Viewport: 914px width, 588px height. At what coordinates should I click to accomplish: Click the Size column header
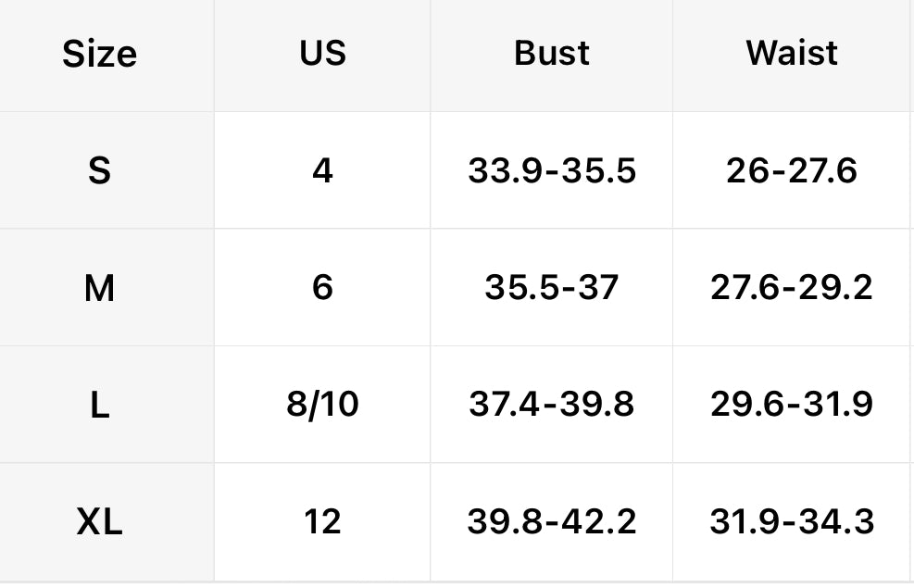click(99, 54)
